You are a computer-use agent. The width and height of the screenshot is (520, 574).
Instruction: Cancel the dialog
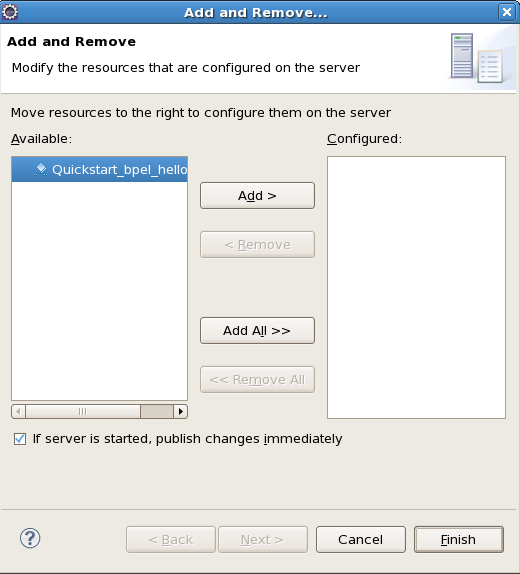tap(361, 540)
